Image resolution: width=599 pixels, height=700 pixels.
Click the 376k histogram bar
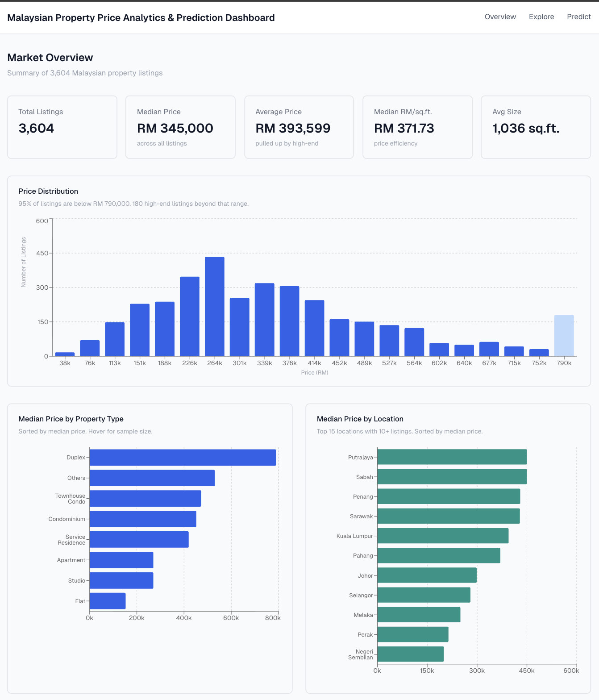[290, 321]
